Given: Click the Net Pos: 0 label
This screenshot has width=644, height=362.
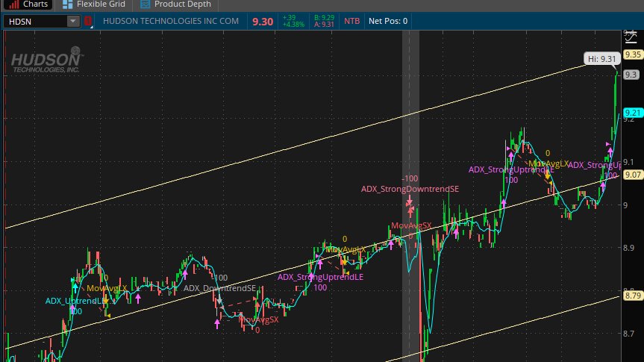Looking at the screenshot, I should (388, 21).
